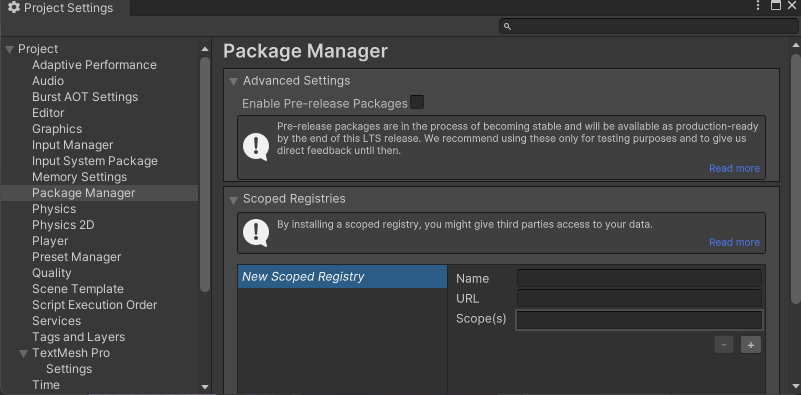Open Script Execution Order settings
This screenshot has height=395, width=801.
pos(95,305)
